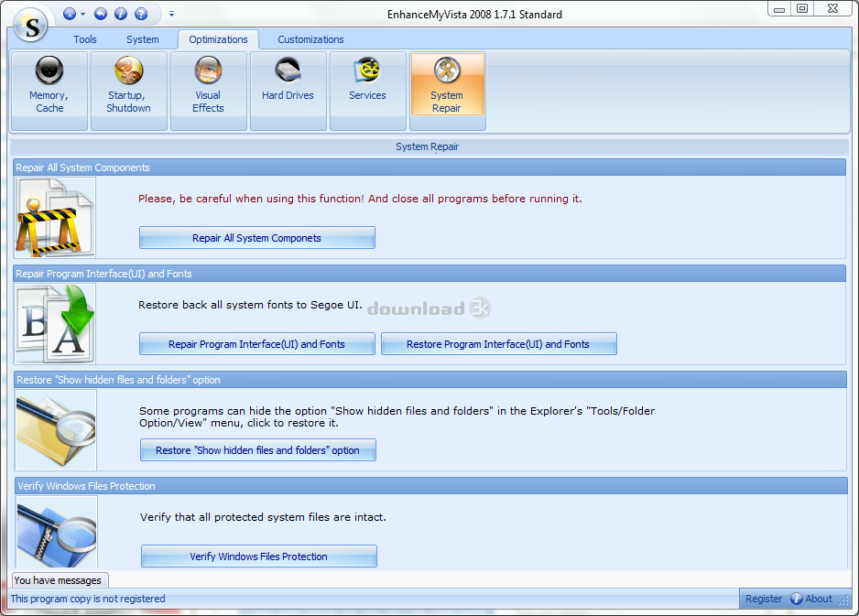Maximize the EnhanceMyVista window
Screen dimensions: 859x616
tap(802, 9)
